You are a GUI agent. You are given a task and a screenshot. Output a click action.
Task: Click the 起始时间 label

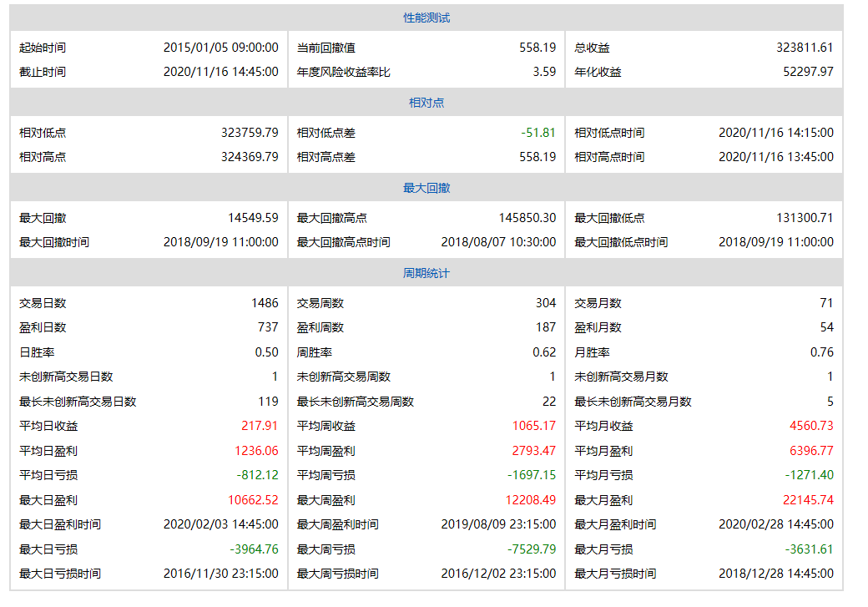coord(43,48)
